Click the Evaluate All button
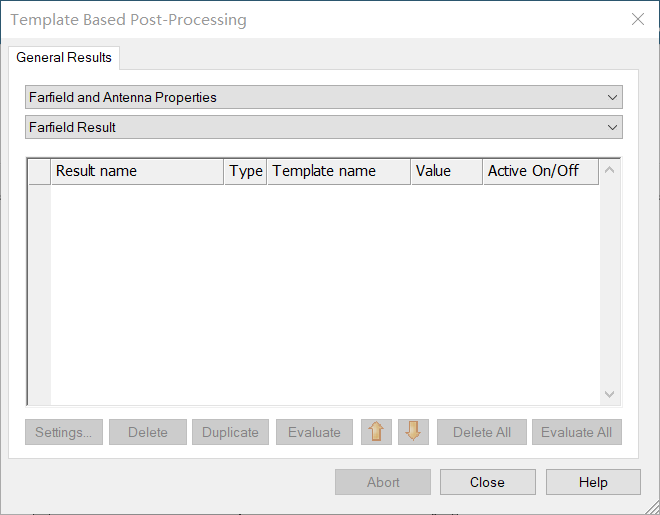660x515 pixels. tap(577, 432)
